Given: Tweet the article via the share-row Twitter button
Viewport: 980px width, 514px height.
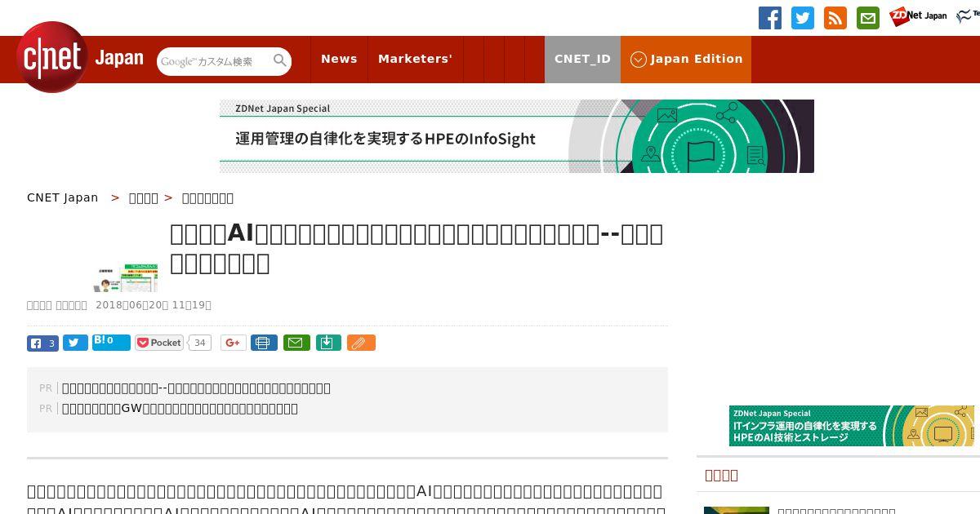Looking at the screenshot, I should [x=75, y=343].
